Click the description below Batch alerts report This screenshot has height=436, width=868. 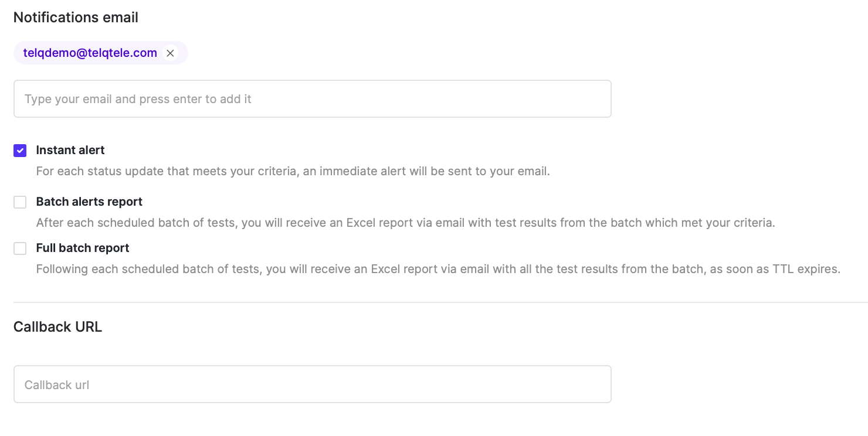click(x=405, y=223)
